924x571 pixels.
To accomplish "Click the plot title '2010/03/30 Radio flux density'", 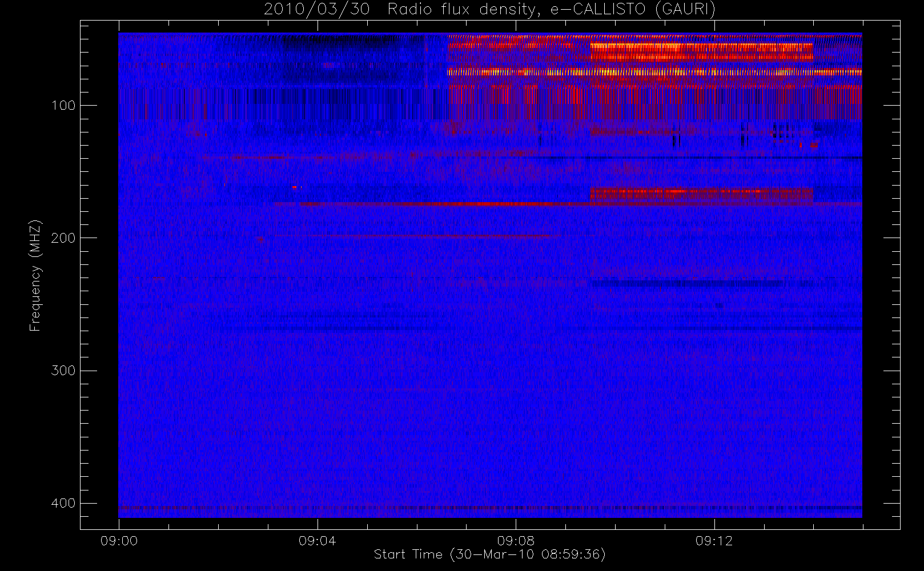I will pos(489,10).
